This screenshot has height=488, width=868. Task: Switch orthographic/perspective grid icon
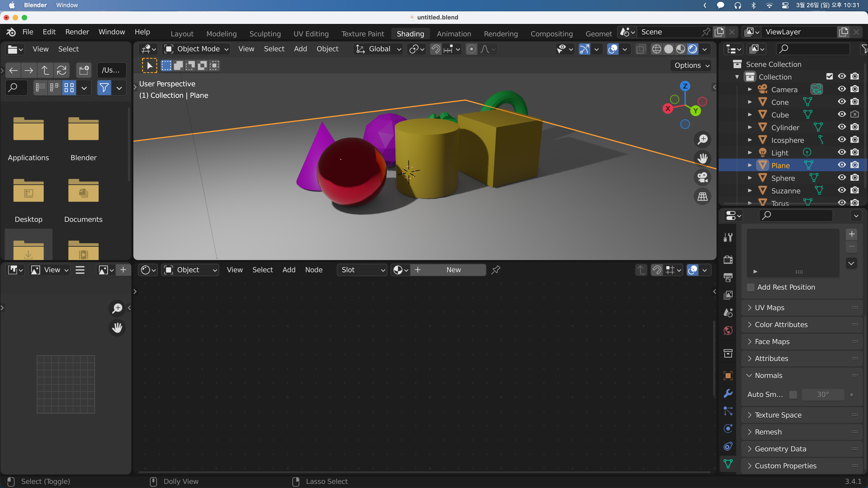click(x=703, y=196)
